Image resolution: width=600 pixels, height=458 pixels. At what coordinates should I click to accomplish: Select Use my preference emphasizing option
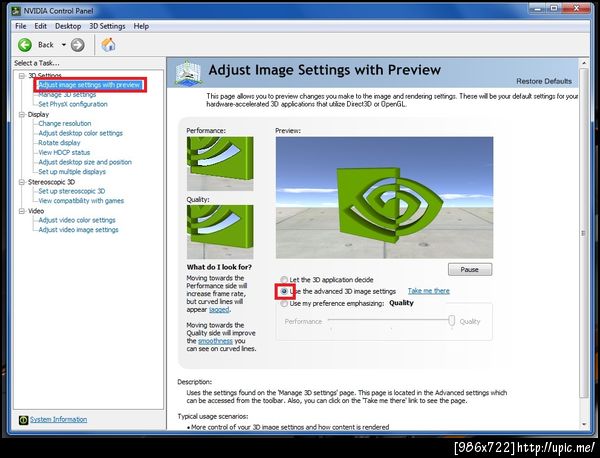click(x=284, y=303)
